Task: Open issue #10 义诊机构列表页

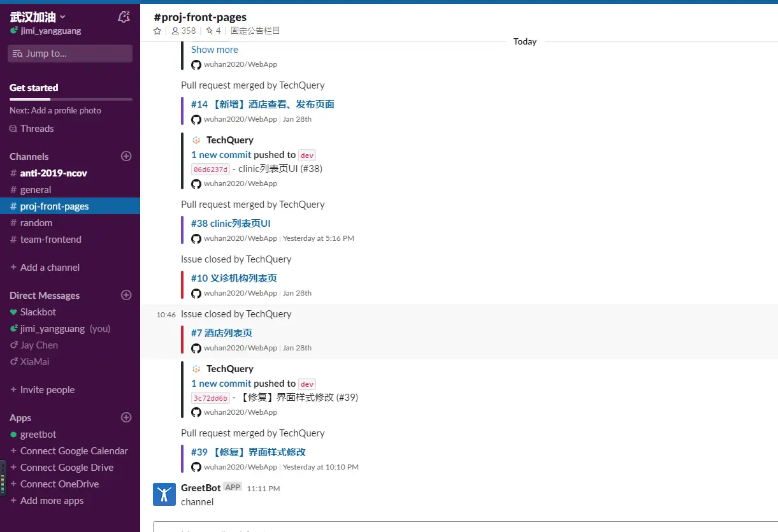Action: click(234, 278)
